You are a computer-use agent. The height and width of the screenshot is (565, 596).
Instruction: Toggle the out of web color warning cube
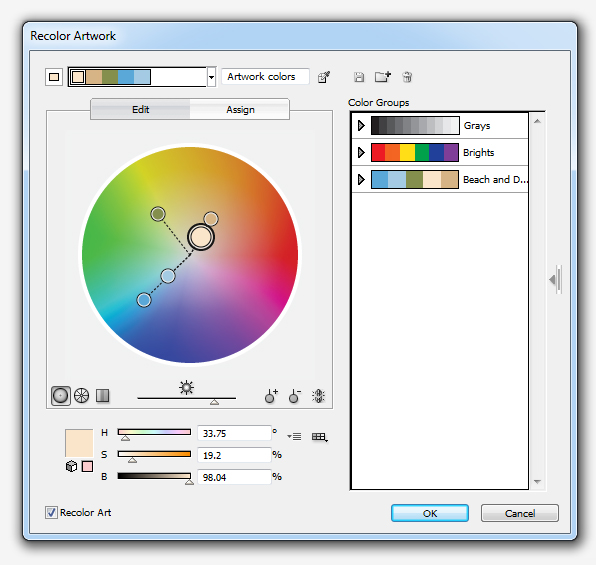pos(71,466)
